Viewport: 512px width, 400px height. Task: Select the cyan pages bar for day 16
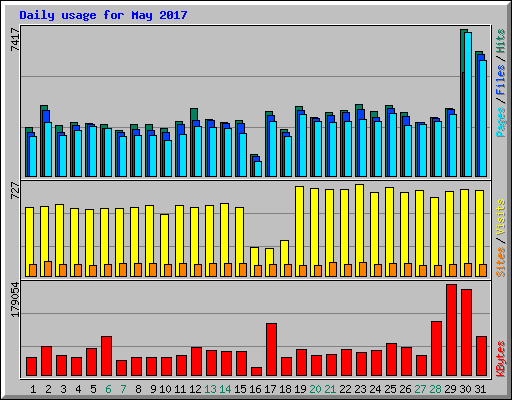(258, 169)
